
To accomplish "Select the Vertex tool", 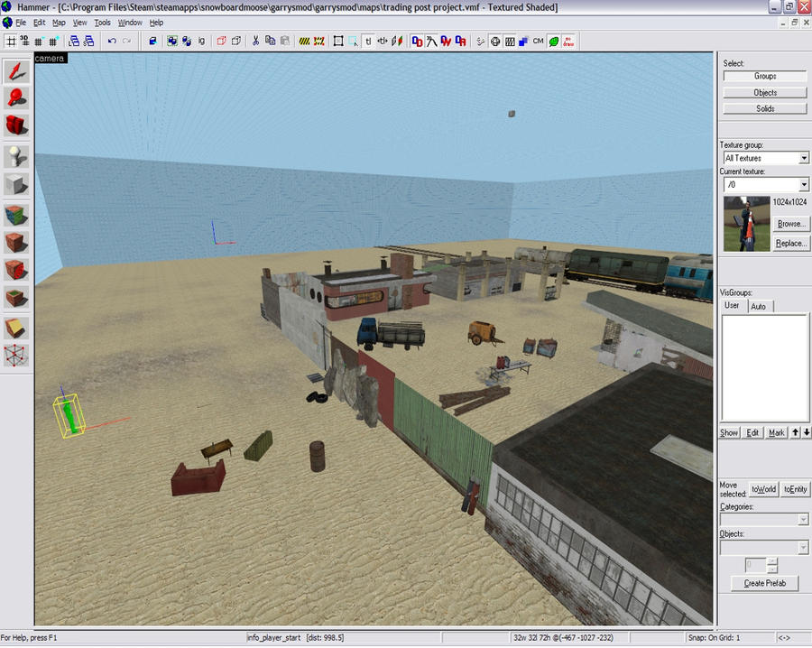I will 16,356.
